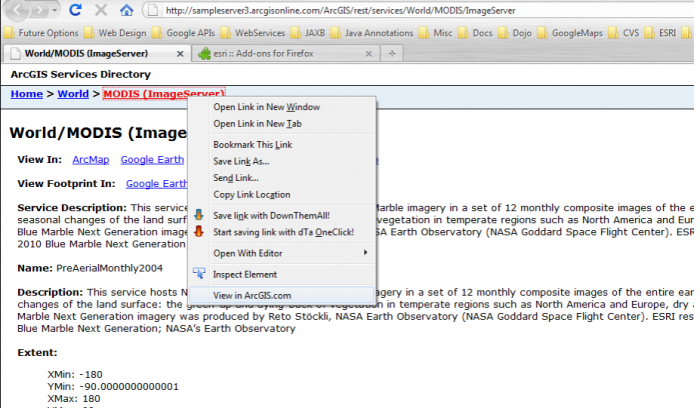
Task: Open the Future Options bookmark folder
Action: [x=42, y=33]
